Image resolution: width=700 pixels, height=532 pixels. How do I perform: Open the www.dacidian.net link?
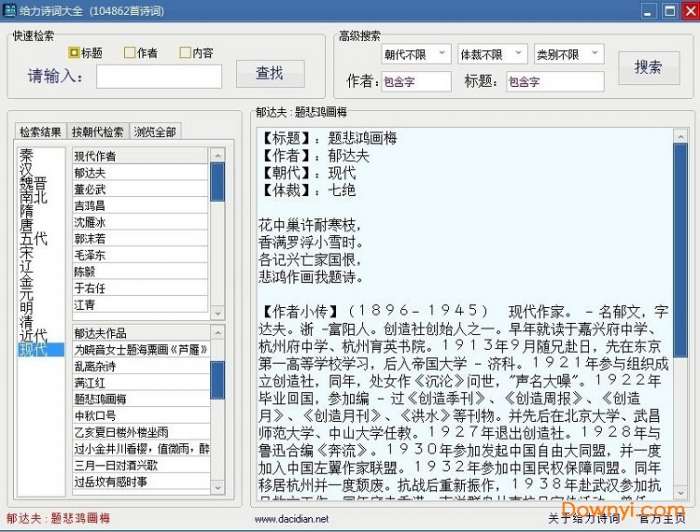[x=292, y=519]
